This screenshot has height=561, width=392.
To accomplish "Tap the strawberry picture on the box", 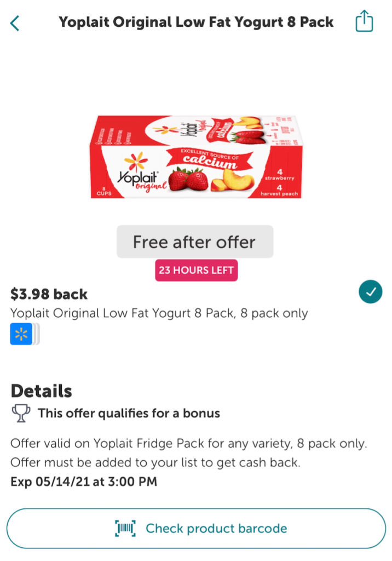I will pos(188,180).
